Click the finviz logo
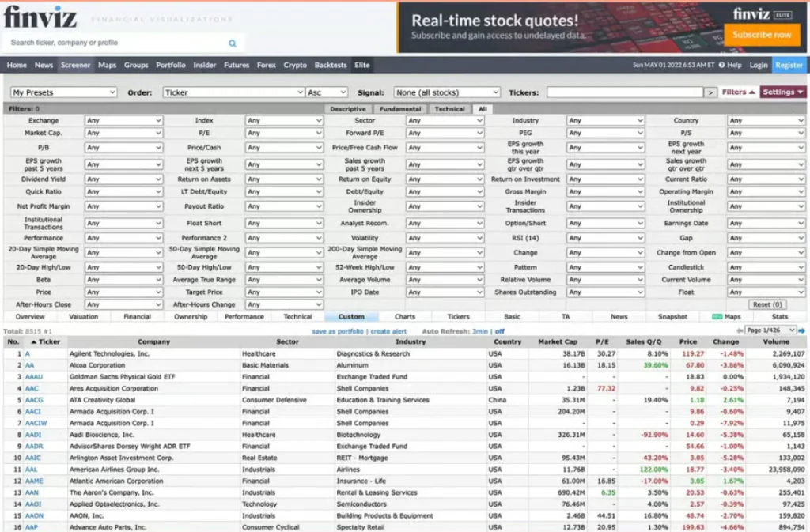Image resolution: width=810 pixels, height=532 pixels. pyautogui.click(x=40, y=17)
